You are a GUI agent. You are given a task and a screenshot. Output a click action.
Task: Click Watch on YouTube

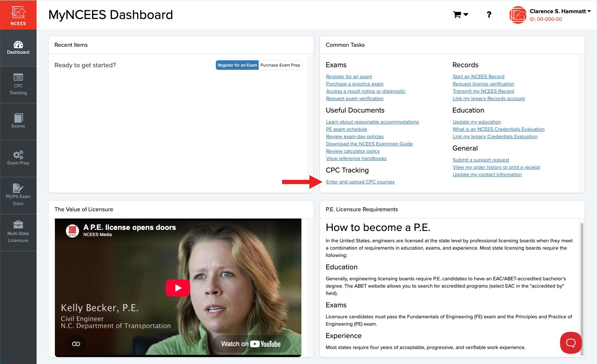pos(251,344)
